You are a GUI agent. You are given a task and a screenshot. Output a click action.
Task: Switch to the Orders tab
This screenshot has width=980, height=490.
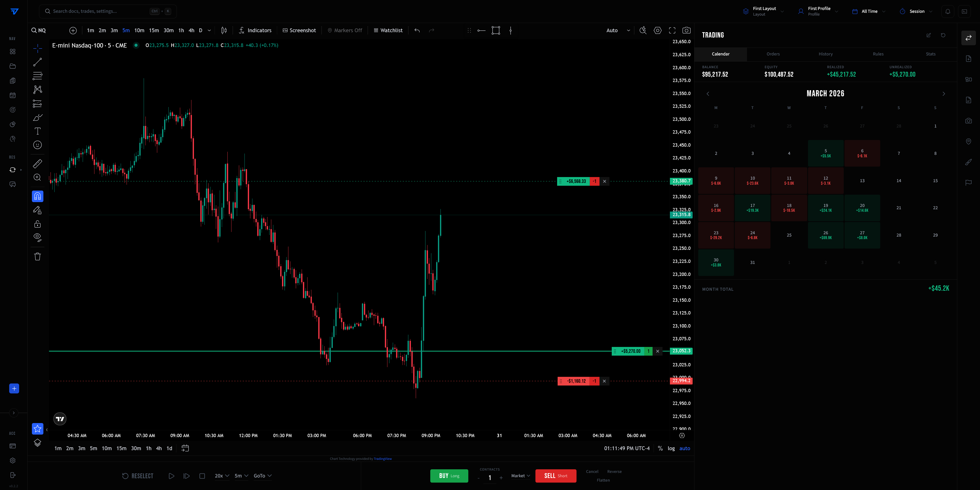[773, 54]
